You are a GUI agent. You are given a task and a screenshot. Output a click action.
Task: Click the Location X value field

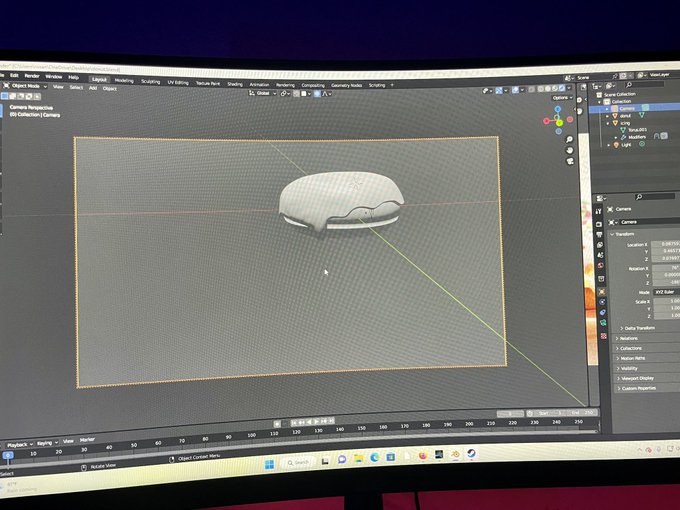(666, 244)
